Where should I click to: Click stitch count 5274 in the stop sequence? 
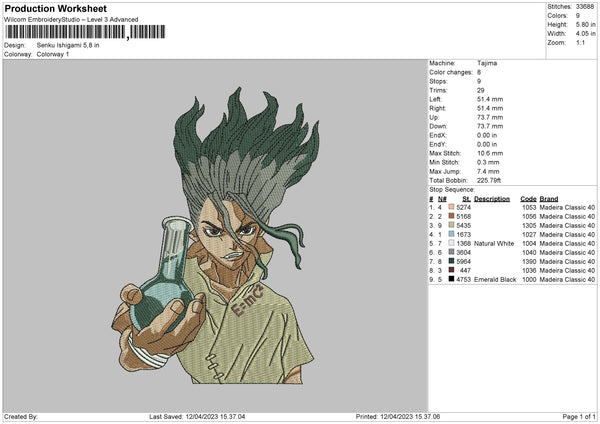click(463, 207)
